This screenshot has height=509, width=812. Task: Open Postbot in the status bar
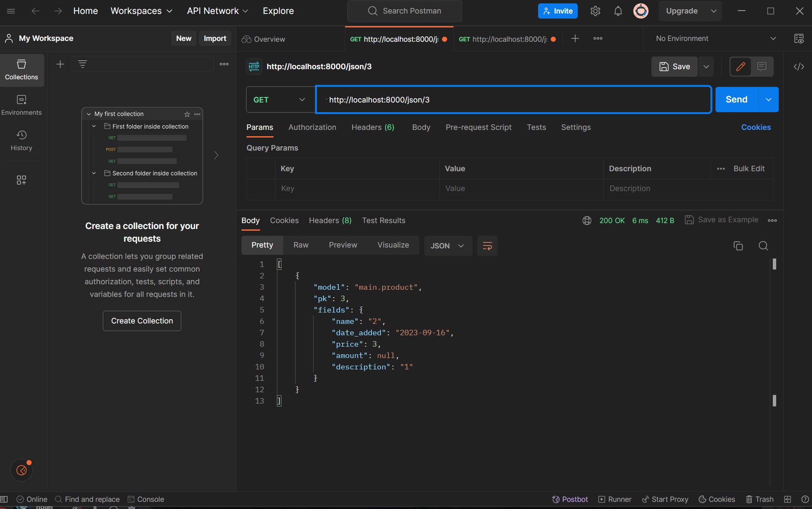[570, 499]
